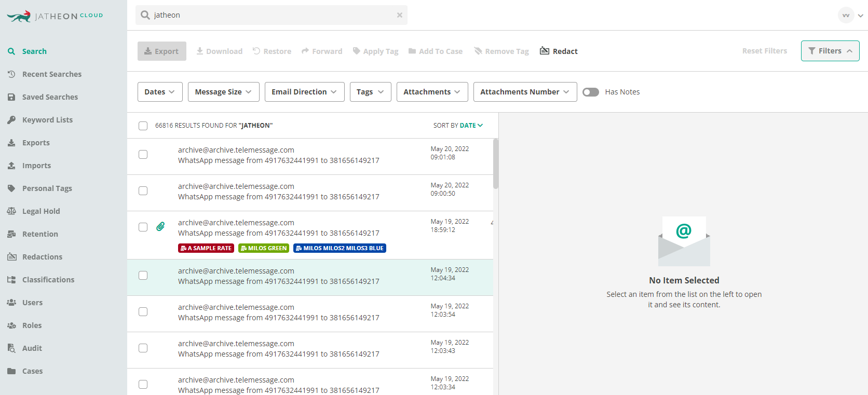Open the Message Size filter dropdown
The height and width of the screenshot is (395, 868).
point(223,92)
